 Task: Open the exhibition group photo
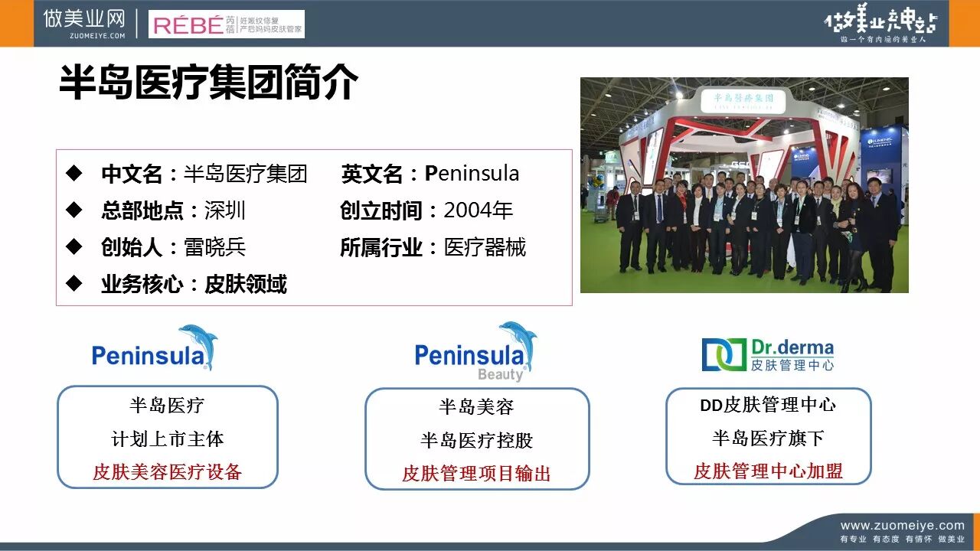tap(744, 184)
